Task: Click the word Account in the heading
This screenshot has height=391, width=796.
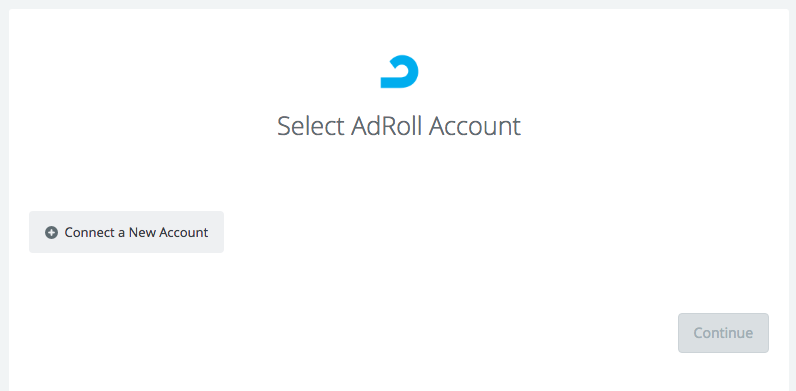Action: tap(475, 126)
